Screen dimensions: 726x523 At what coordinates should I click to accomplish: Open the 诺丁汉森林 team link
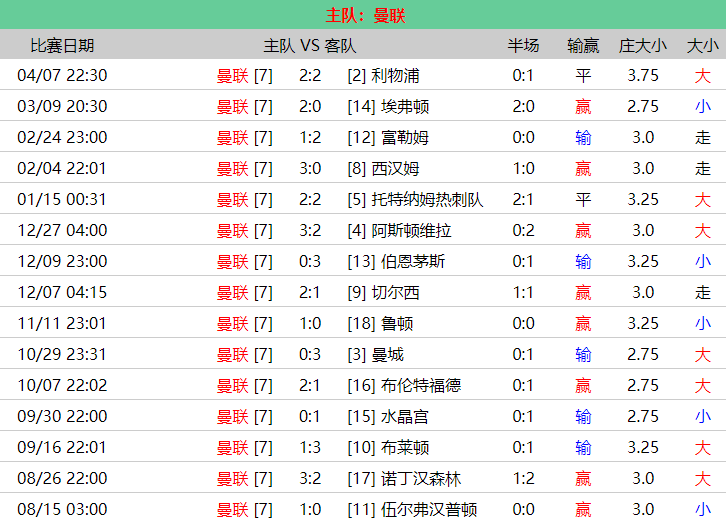[x=421, y=479]
